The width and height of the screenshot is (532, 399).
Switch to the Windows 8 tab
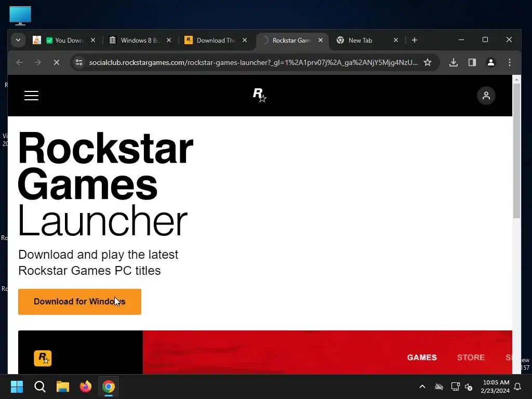140,40
